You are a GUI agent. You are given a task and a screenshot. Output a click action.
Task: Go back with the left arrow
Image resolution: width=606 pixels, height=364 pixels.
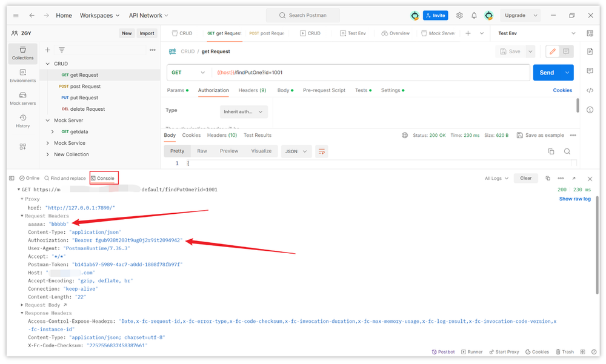coord(32,16)
